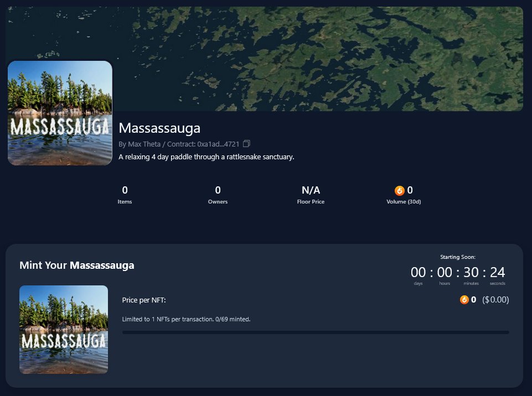Click the Massassauga collection avatar image
532x396 pixels.
tap(60, 113)
